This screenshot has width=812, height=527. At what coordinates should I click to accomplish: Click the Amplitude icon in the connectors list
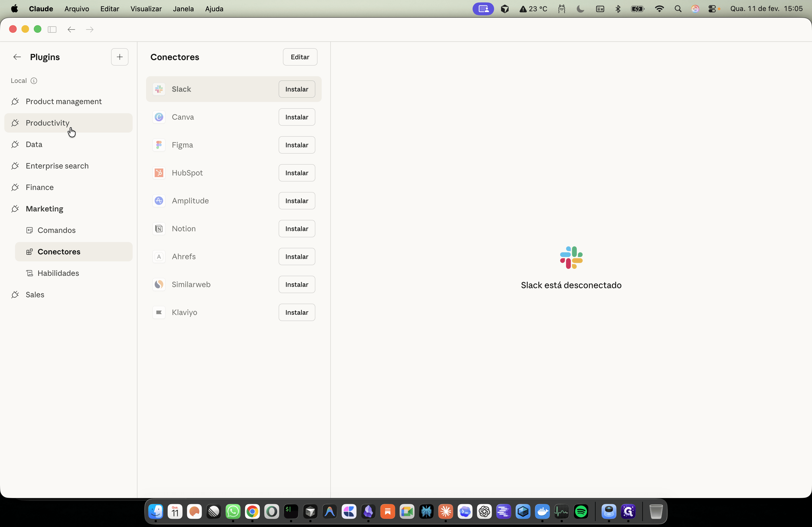(159, 201)
